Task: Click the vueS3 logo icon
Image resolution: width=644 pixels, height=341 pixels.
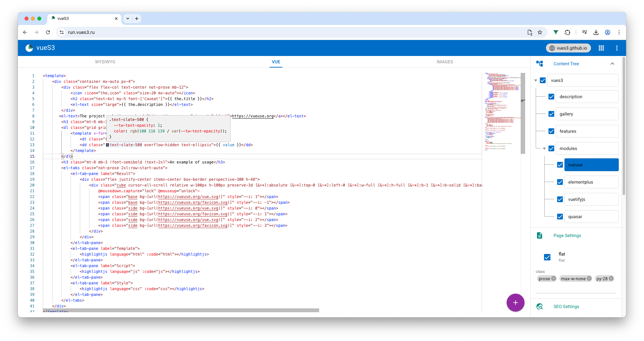Action: click(29, 48)
